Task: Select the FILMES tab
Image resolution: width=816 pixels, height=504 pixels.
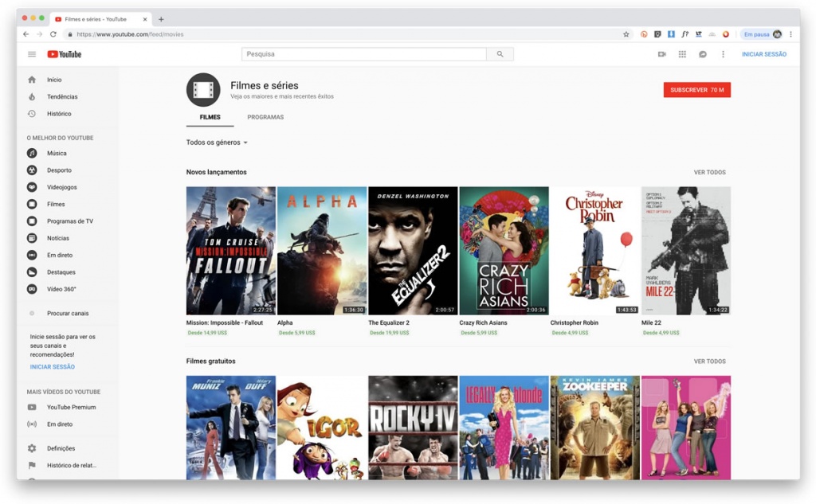Action: click(210, 116)
